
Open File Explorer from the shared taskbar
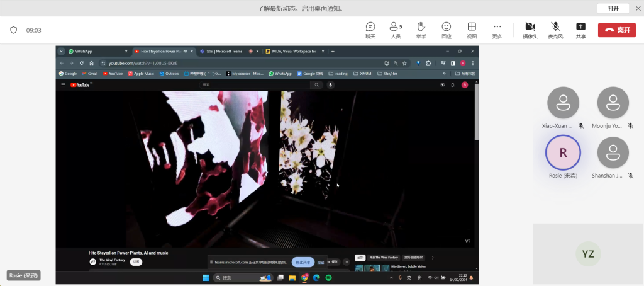[x=292, y=278]
